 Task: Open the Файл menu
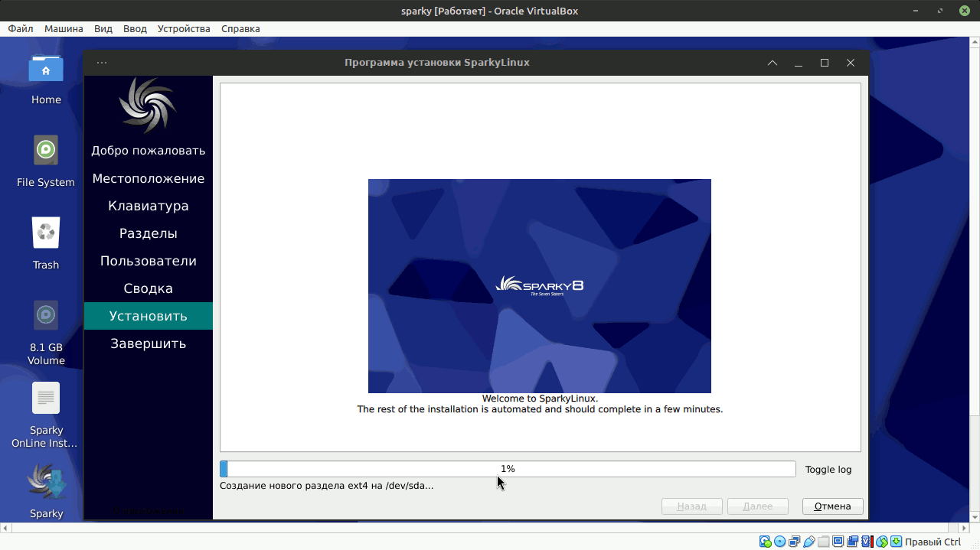tap(21, 29)
